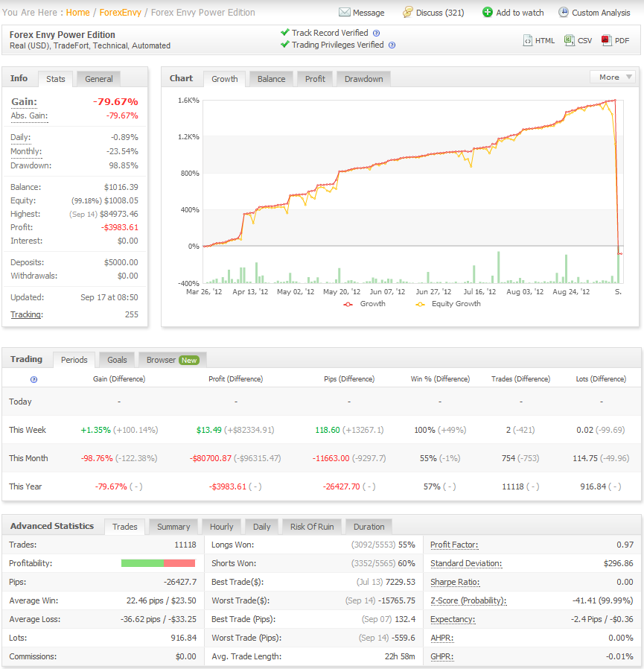Export the report with the HTML icon
Viewport: 644px width, 669px height.
tap(528, 40)
